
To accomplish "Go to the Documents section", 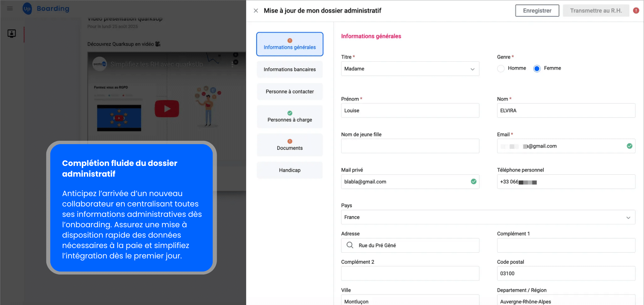I will pyautogui.click(x=290, y=145).
